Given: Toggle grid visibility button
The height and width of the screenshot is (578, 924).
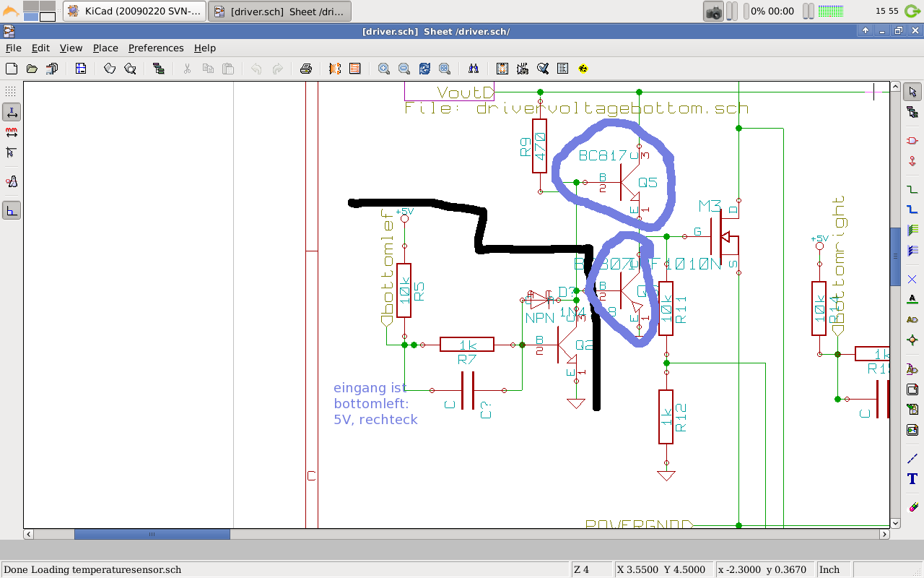Looking at the screenshot, I should pos(11,92).
